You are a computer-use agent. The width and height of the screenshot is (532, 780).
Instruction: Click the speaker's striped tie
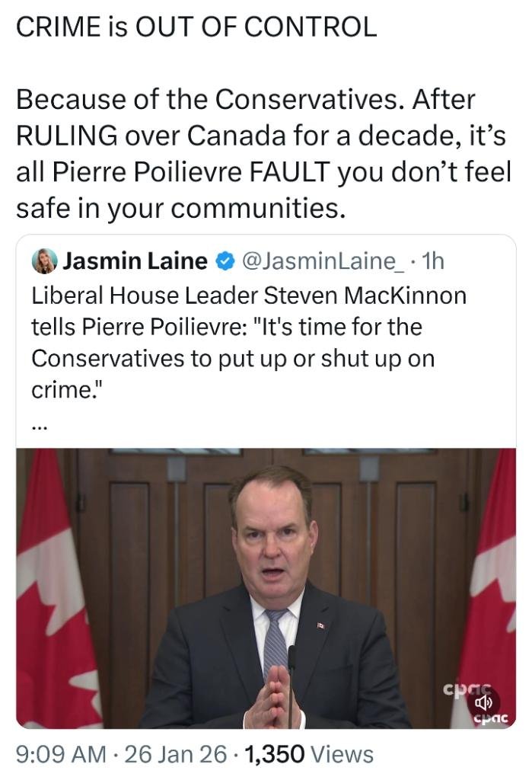[x=276, y=640]
